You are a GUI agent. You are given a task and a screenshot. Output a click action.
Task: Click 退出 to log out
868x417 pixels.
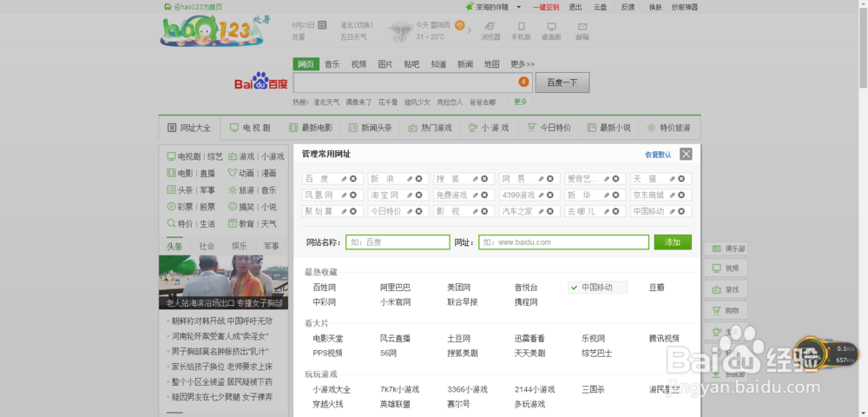(x=575, y=7)
